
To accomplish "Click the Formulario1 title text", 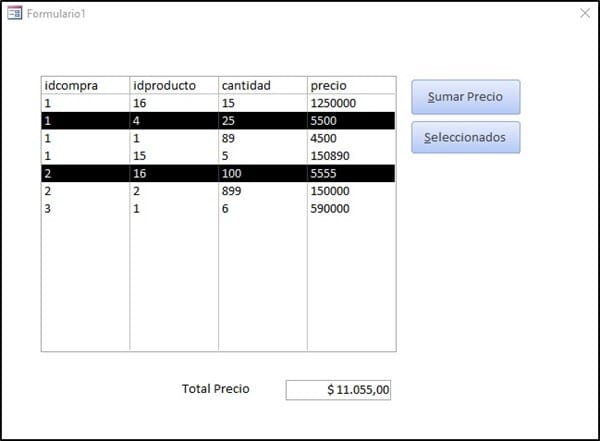I will point(56,13).
